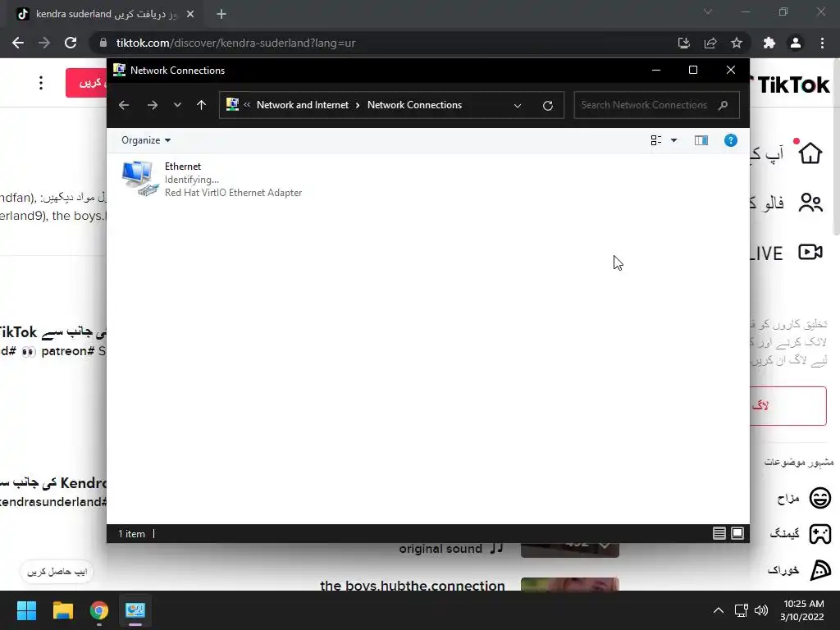Change your view icon in toolbar
The image size is (840, 630).
655,140
